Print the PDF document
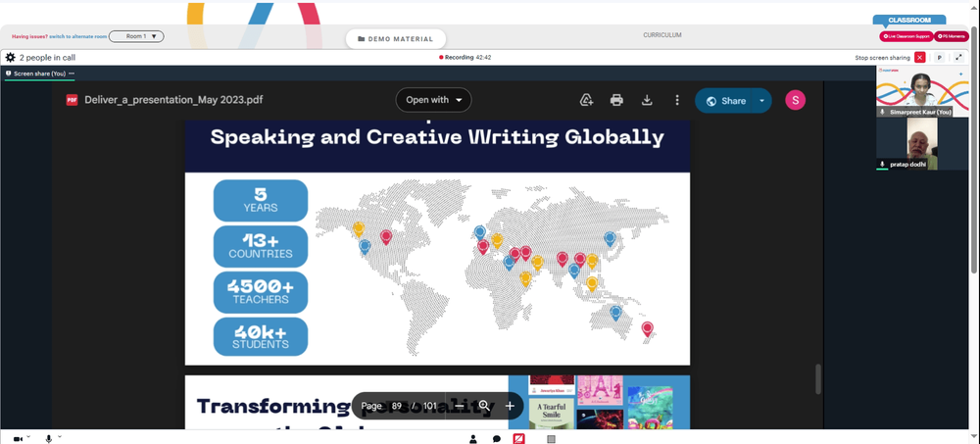980x444 pixels. click(x=616, y=100)
